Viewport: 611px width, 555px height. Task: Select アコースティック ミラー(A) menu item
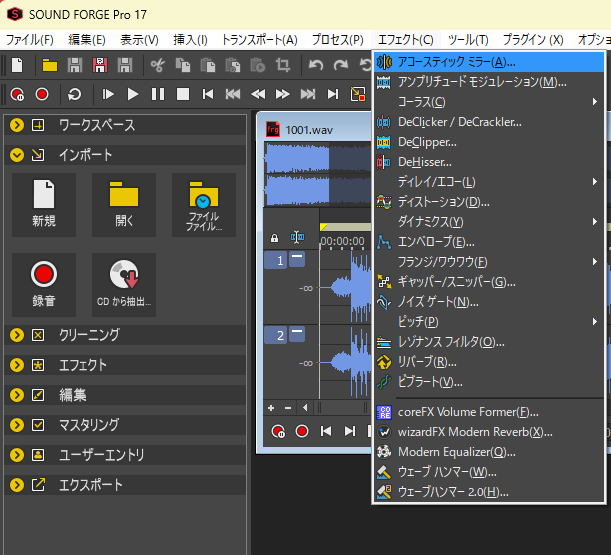[489, 62]
